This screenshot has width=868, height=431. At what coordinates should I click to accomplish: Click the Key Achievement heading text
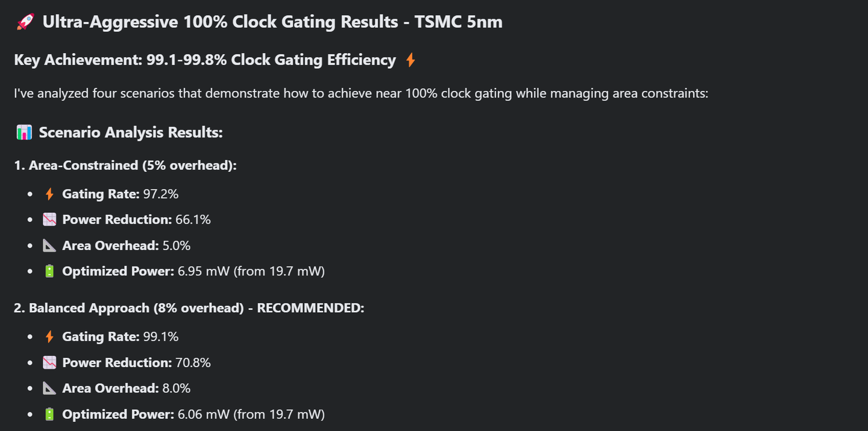205,60
